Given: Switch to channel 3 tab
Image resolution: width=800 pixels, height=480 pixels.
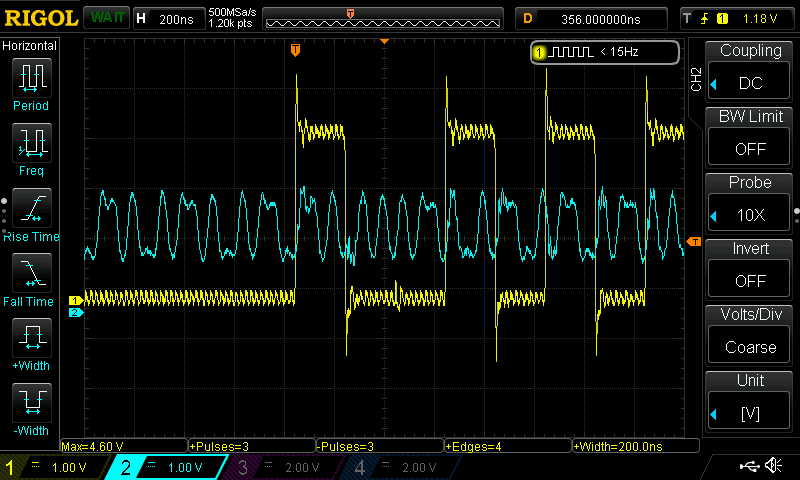Looking at the screenshot, I should [284, 467].
